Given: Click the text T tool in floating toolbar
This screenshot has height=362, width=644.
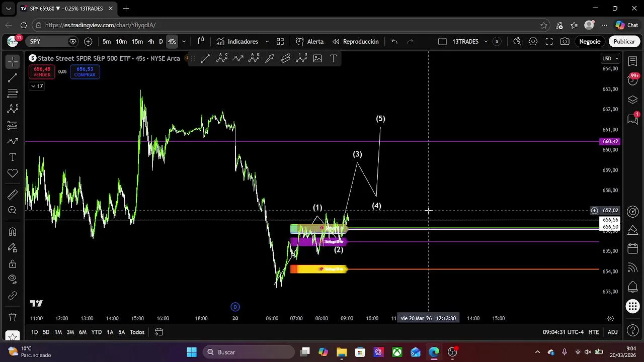Looking at the screenshot, I should coord(333,58).
